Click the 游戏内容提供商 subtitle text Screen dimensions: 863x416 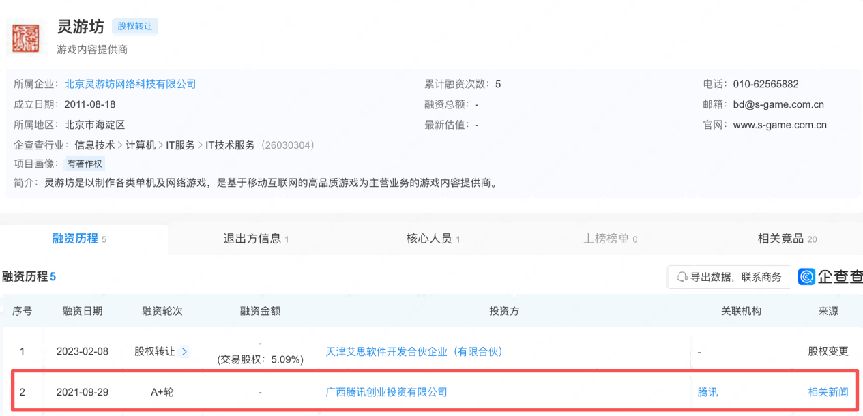(x=92, y=50)
